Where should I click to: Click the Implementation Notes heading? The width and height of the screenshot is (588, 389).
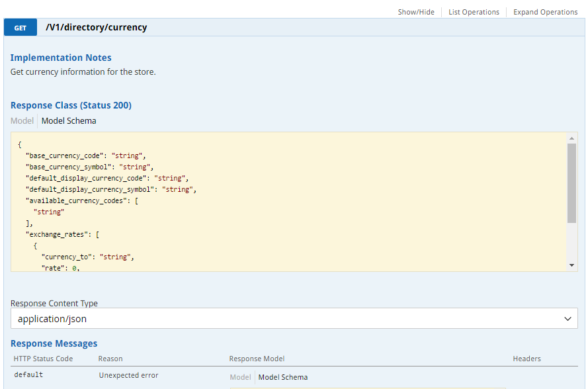click(61, 58)
